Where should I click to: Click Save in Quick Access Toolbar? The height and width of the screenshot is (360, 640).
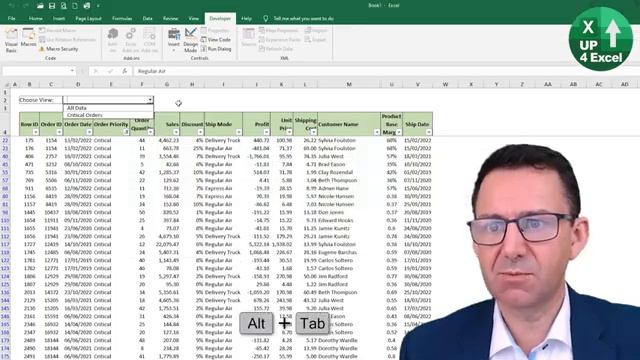(52, 6)
